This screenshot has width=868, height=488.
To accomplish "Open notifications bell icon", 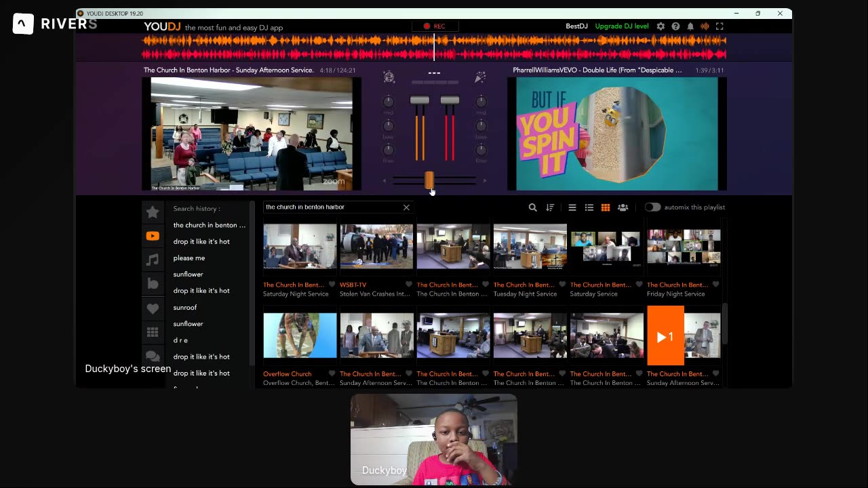I will pos(690,26).
